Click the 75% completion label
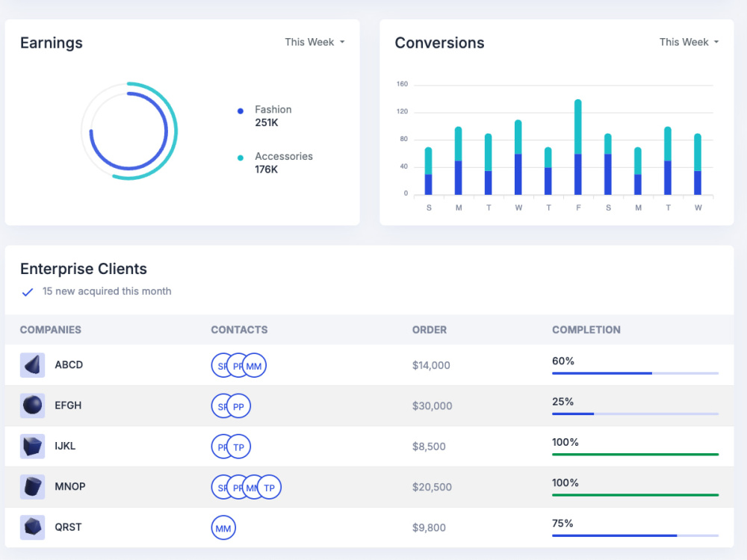Image resolution: width=747 pixels, height=560 pixels. [562, 523]
